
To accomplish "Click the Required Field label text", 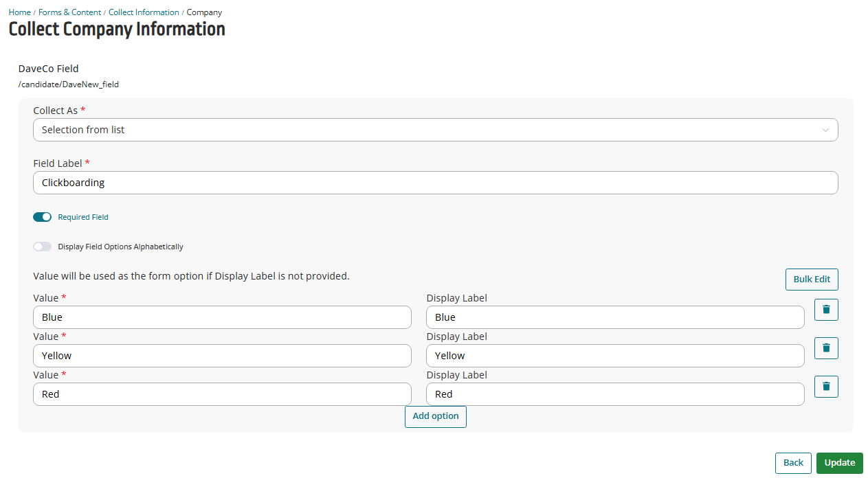I will point(83,217).
